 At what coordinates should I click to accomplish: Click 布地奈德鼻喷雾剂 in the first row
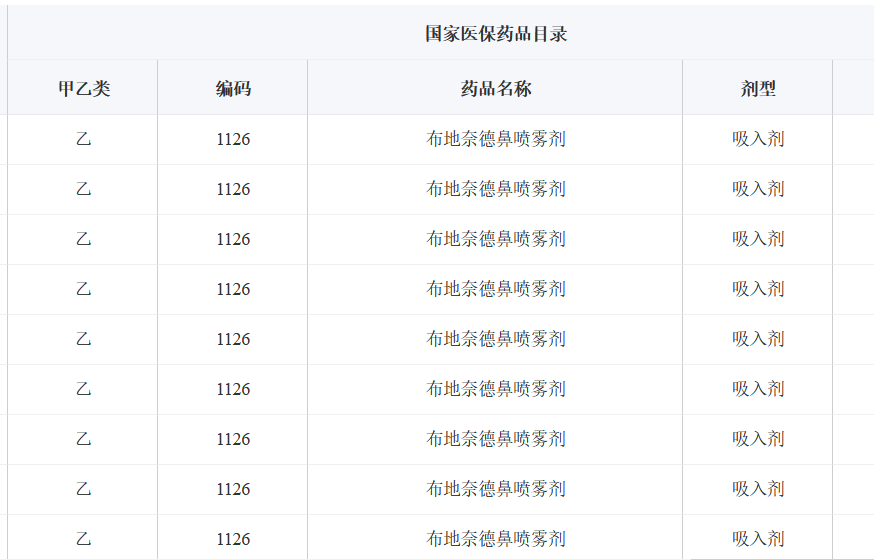(496, 139)
